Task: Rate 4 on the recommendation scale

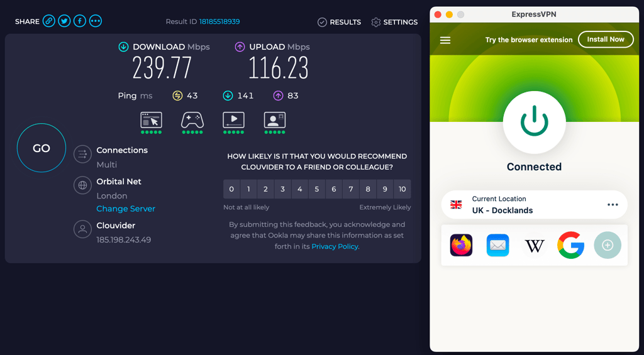Action: click(x=300, y=189)
